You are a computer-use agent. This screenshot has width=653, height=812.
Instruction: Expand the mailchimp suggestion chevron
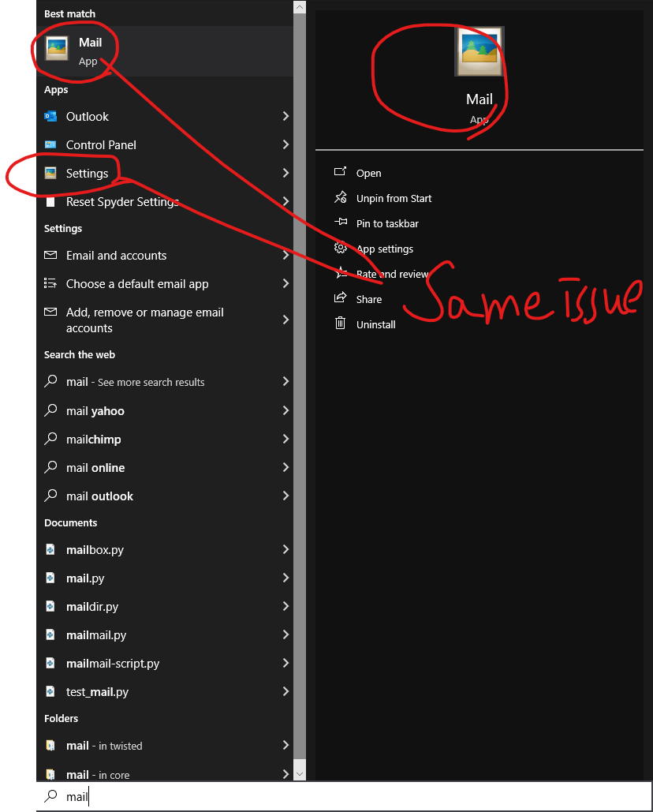pyautogui.click(x=285, y=439)
